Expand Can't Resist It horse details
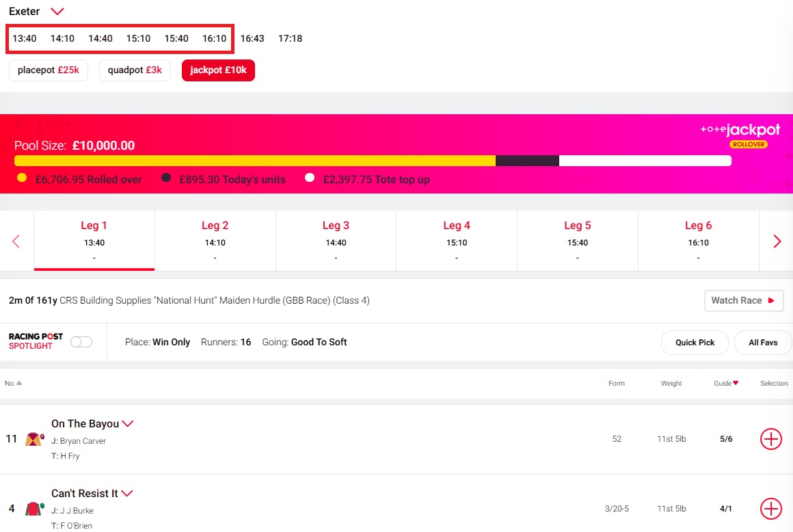 (x=126, y=494)
